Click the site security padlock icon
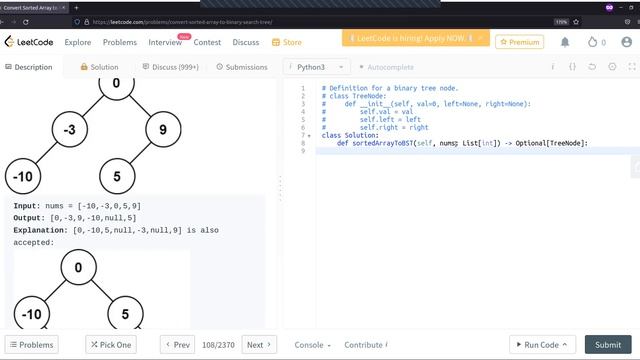The image size is (640, 360). tap(86, 22)
